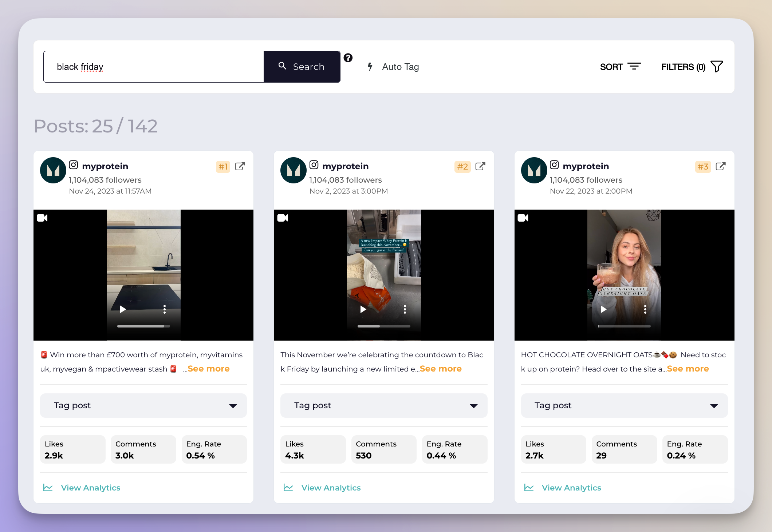Click Eng. Rate 0.54 % stat
This screenshot has height=532, width=772.
214,449
